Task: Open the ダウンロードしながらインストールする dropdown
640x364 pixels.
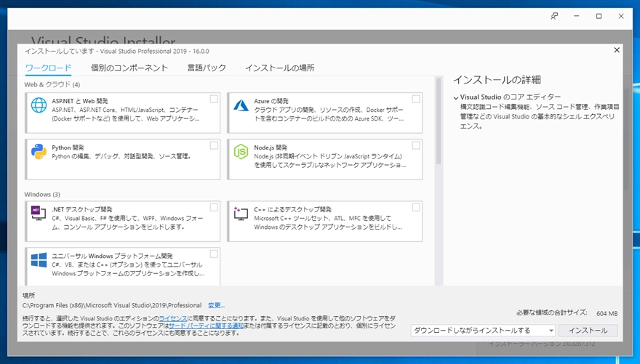Action: pyautogui.click(x=483, y=330)
